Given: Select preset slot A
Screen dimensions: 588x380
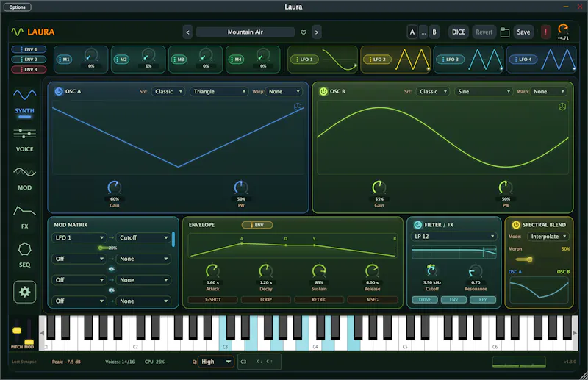Looking at the screenshot, I should (x=412, y=32).
